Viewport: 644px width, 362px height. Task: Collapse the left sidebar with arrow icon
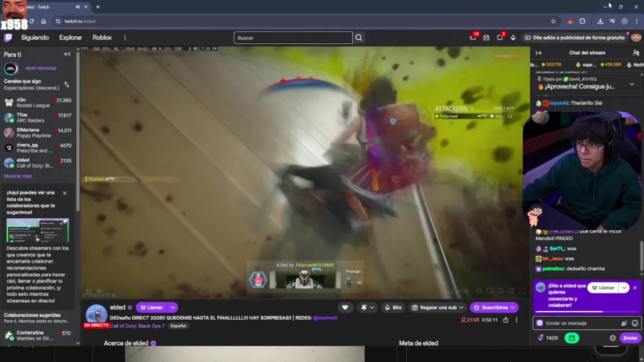(x=67, y=54)
